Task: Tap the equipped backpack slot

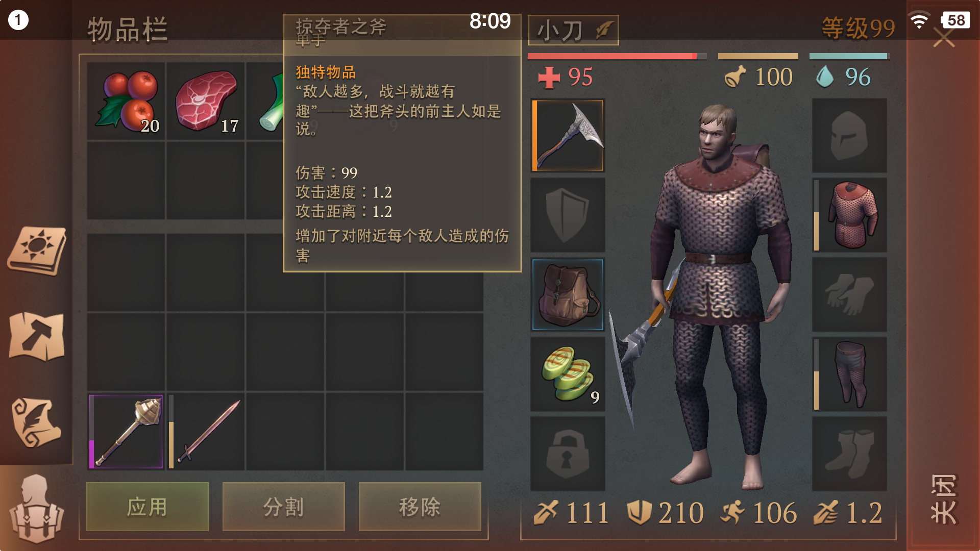Action: [568, 295]
